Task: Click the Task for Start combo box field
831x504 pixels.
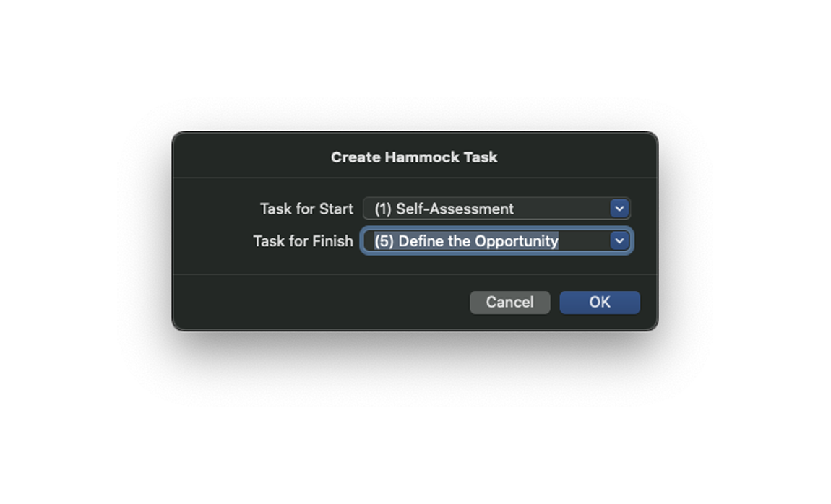Action: 496,209
